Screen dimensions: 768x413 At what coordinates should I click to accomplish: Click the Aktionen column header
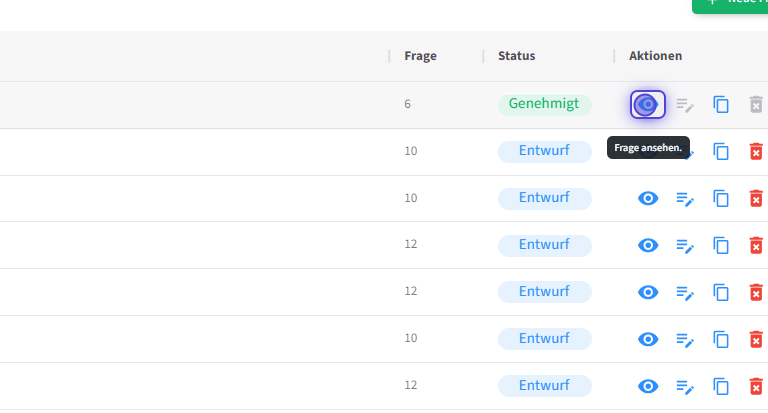(x=655, y=56)
